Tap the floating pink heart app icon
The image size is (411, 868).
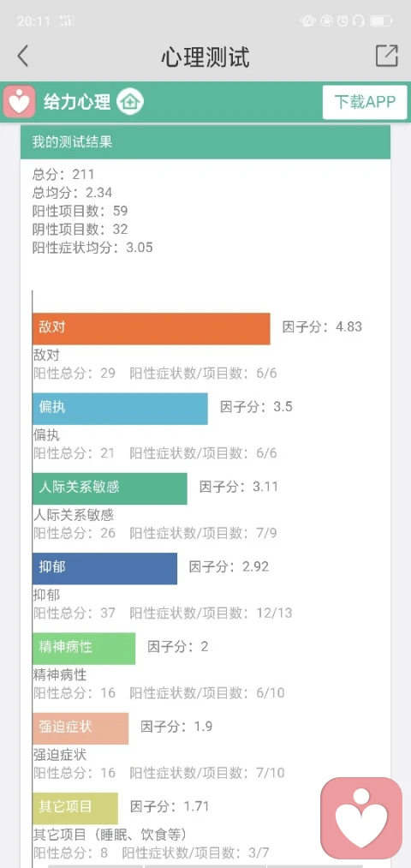click(x=362, y=818)
